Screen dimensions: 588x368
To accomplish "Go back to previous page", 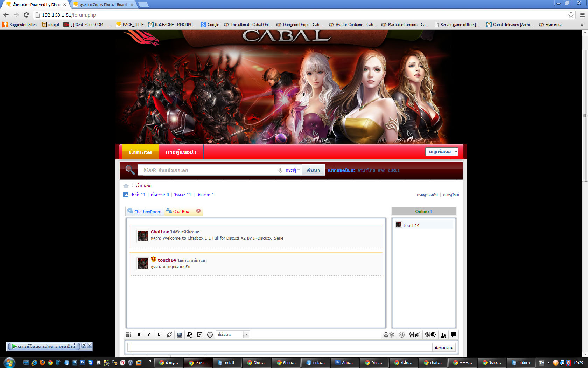I will click(x=6, y=15).
